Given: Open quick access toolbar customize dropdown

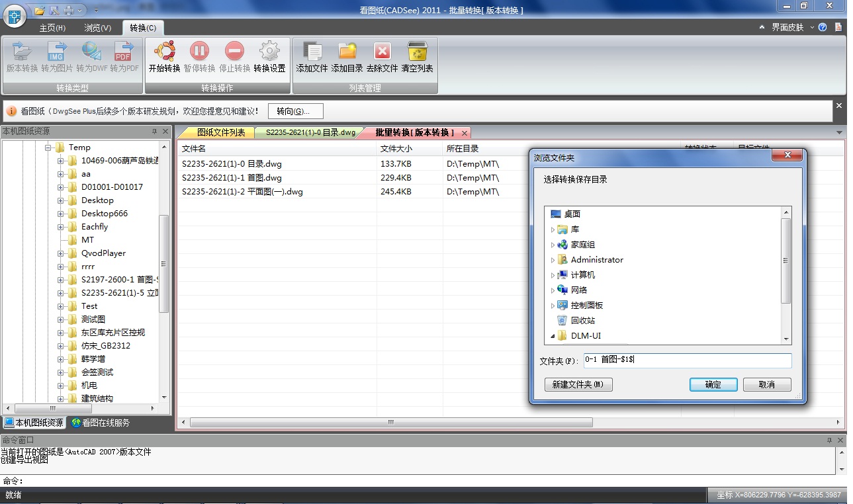Looking at the screenshot, I should point(95,10).
